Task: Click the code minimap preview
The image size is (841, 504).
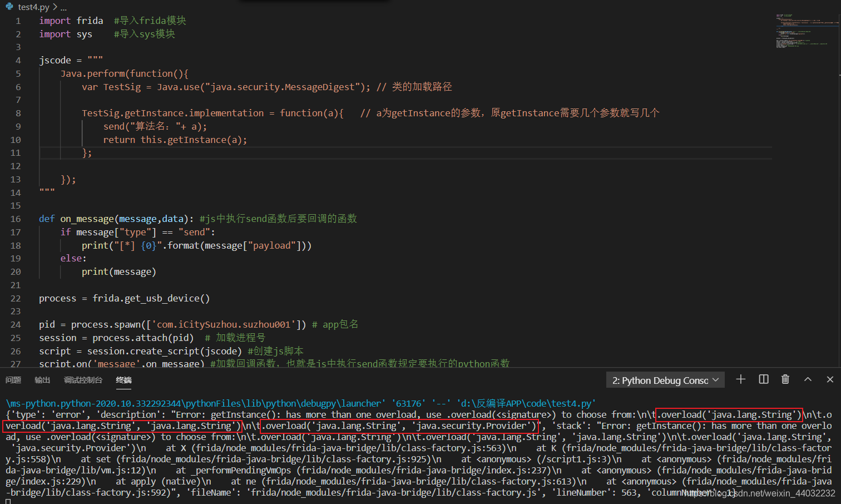Action: 807,31
